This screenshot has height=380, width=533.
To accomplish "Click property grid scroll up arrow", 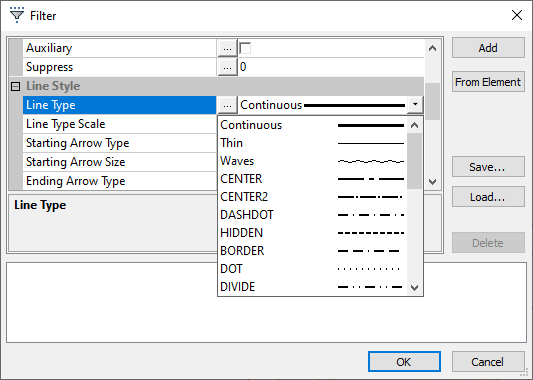I will pyautogui.click(x=432, y=48).
